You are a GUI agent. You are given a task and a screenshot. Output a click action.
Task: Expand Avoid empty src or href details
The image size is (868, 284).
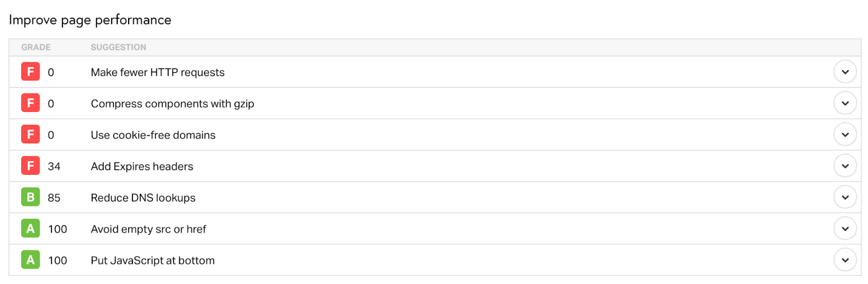point(845,229)
